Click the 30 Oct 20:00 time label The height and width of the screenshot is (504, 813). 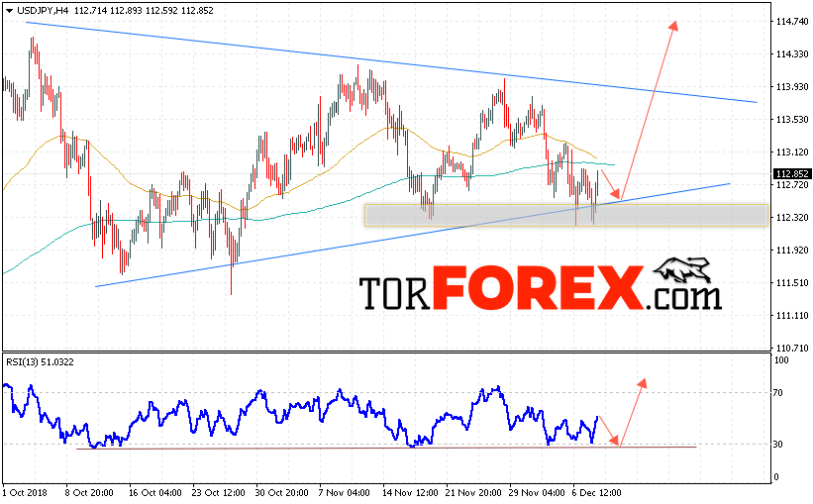click(282, 492)
